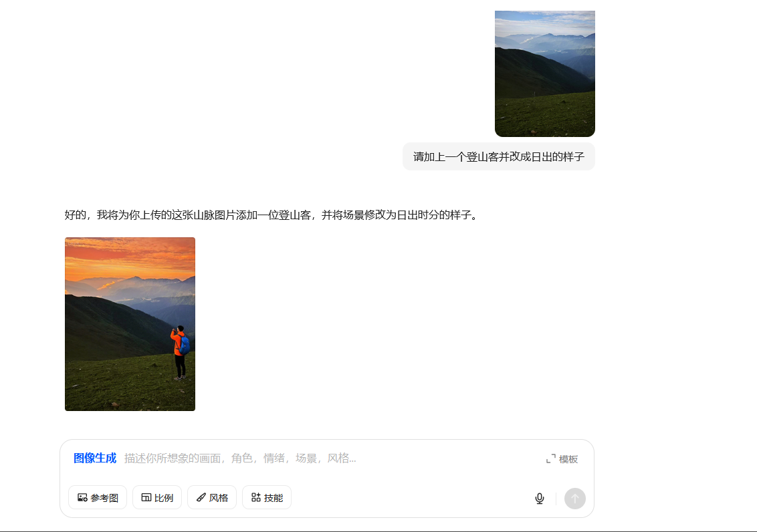Click the picture icon in 参考图 button
Viewport: 757px width, 532px height.
coord(82,497)
